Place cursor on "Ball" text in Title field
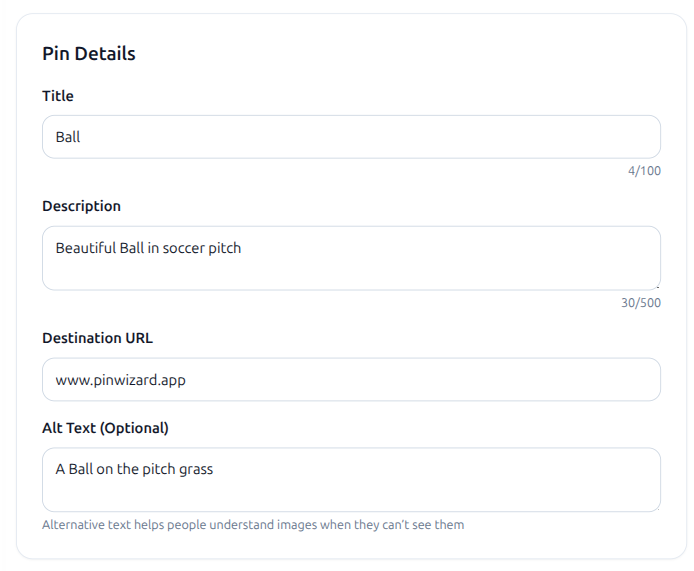Screen dimensions: 694x571 coord(68,137)
